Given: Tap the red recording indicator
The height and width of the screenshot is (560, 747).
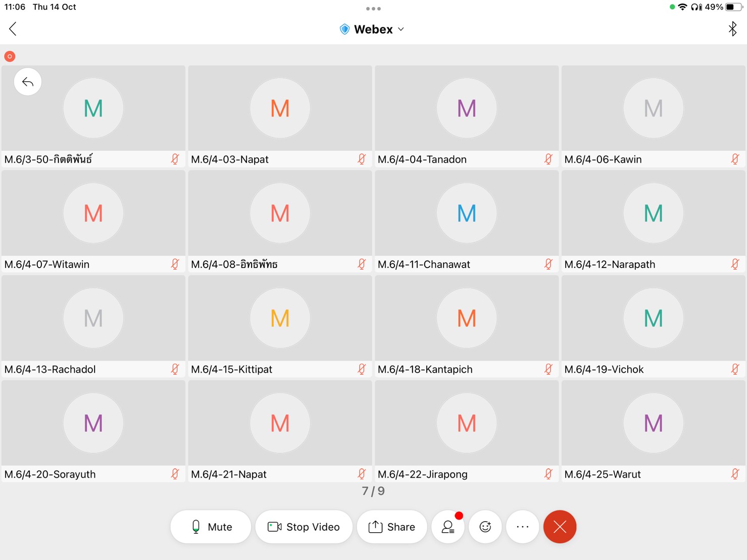Looking at the screenshot, I should 10,56.
